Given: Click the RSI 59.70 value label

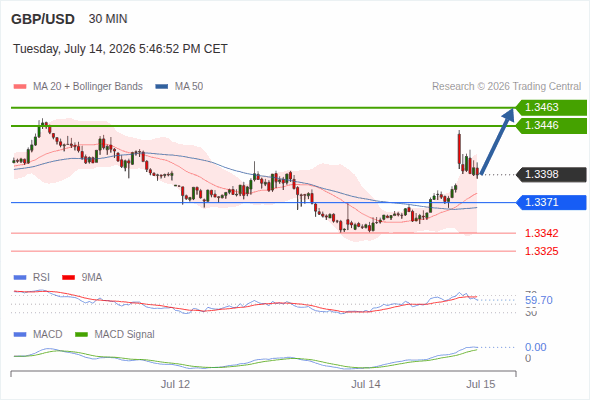Looking at the screenshot, I should click(x=539, y=300).
